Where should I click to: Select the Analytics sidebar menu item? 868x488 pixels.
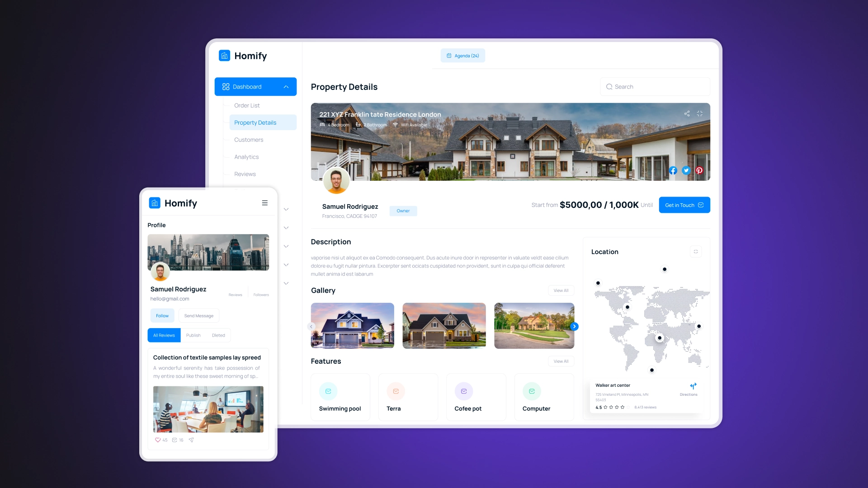246,157
